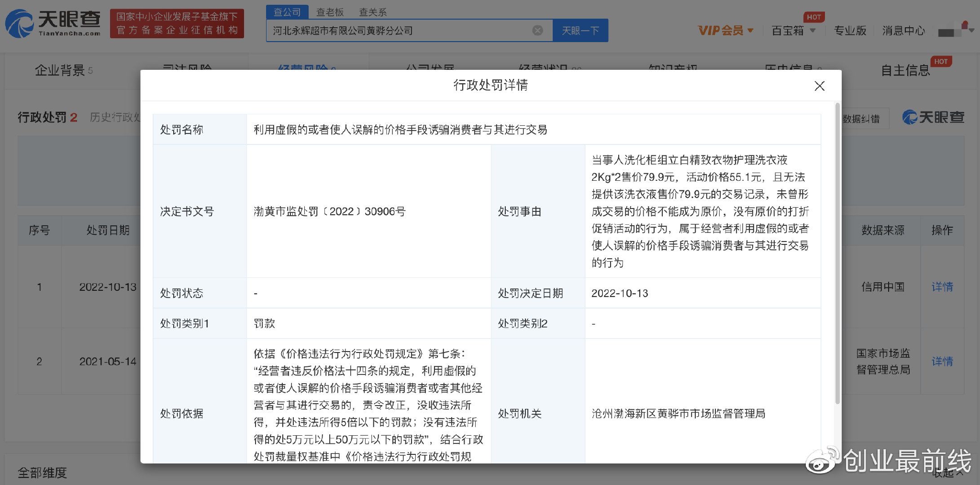Open the VIP会员 dropdown

pyautogui.click(x=725, y=31)
